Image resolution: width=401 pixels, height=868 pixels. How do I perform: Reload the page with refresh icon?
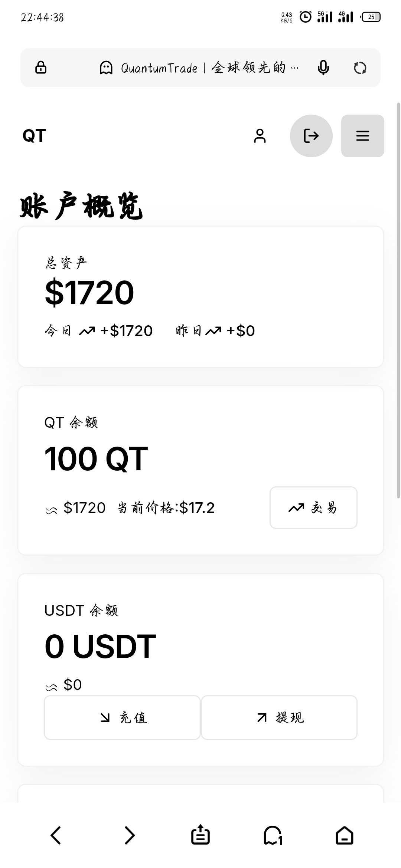(360, 68)
